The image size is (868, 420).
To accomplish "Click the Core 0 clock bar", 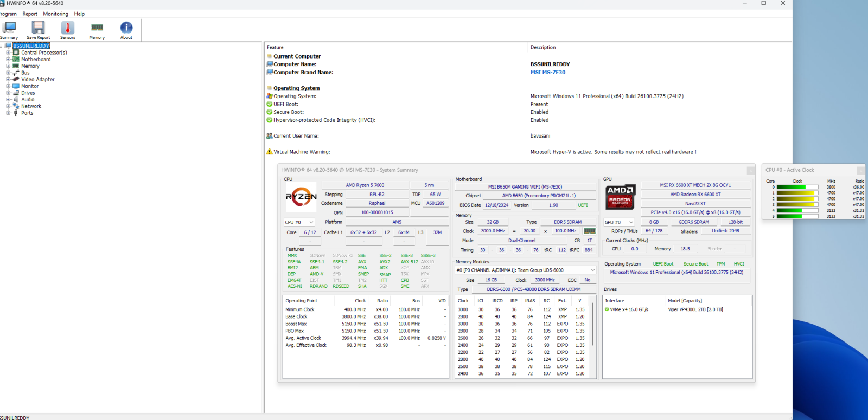I will pyautogui.click(x=797, y=187).
